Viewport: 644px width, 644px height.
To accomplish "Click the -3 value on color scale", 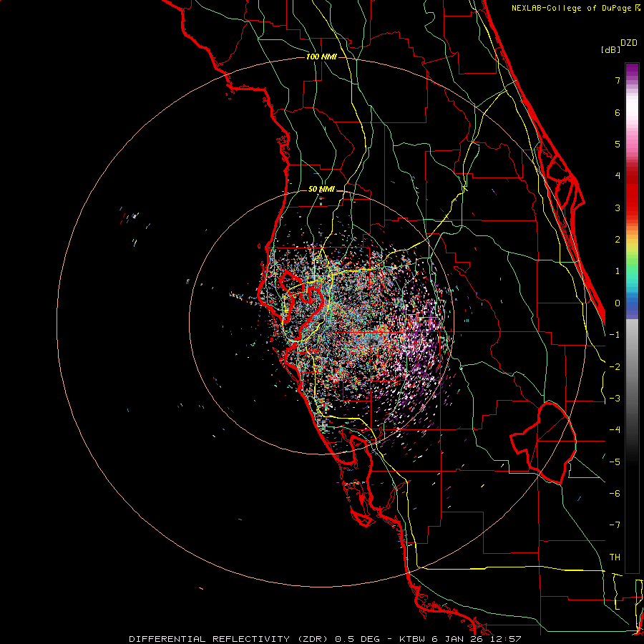I will (615, 399).
